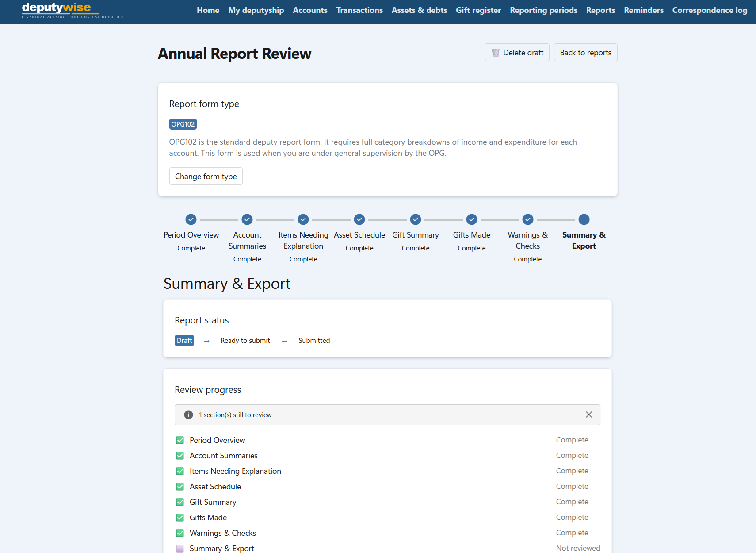Click Asset Schedule in review progress list
Viewport: 756px width, 553px height.
click(215, 487)
